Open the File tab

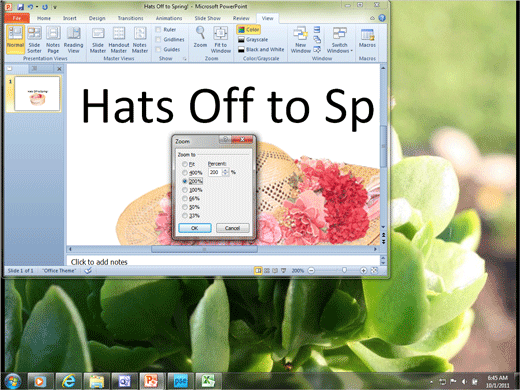17,18
